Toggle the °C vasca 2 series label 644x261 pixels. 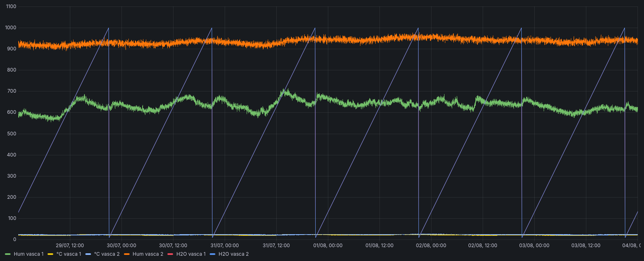[107, 254]
